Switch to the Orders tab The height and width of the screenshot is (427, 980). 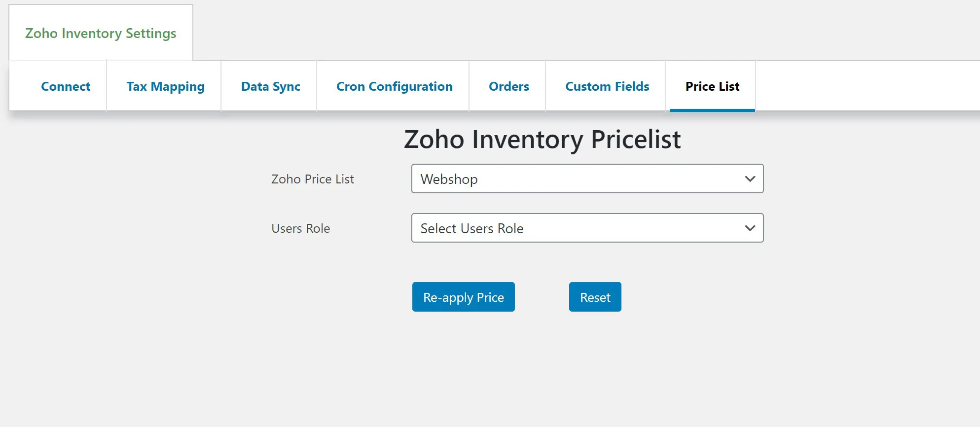coord(509,86)
